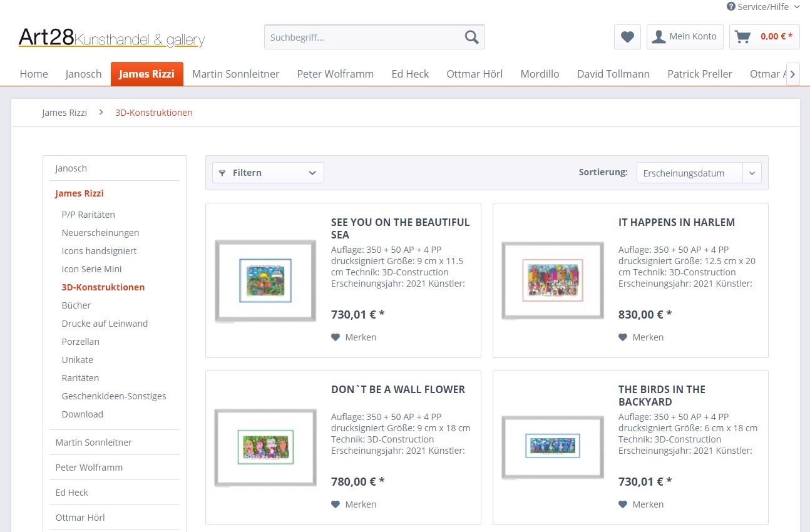Select Martin Sonnleitner in the sidebar
Viewport: 810px width, 532px height.
point(115,442)
